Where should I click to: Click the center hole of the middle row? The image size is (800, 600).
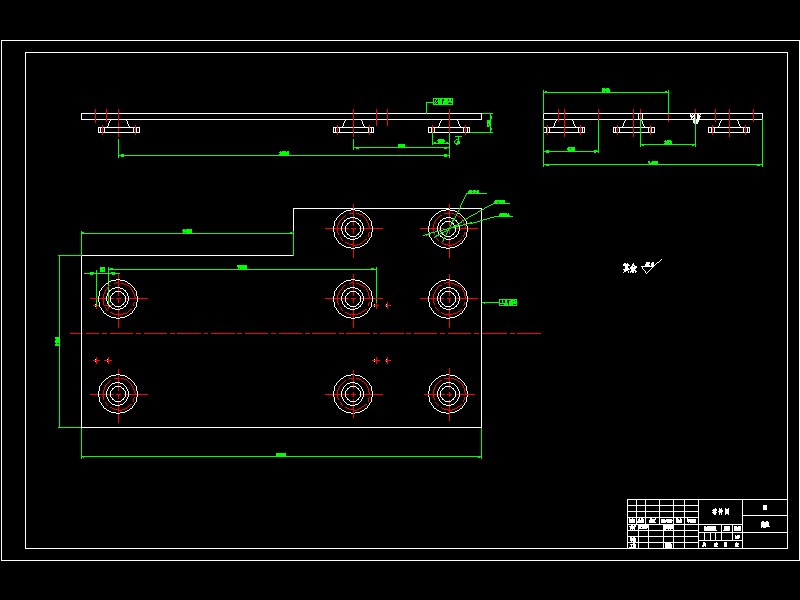(x=353, y=299)
